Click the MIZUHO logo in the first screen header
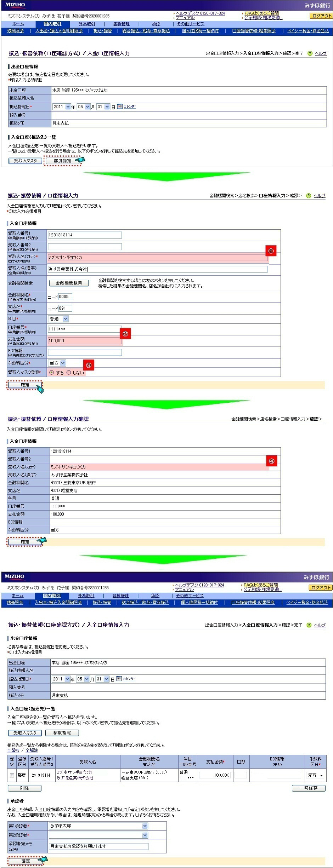 15,5
